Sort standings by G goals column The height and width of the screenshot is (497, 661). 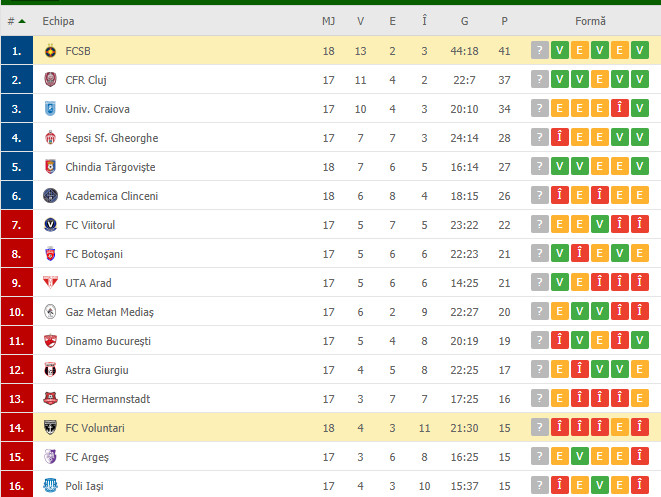click(x=465, y=21)
